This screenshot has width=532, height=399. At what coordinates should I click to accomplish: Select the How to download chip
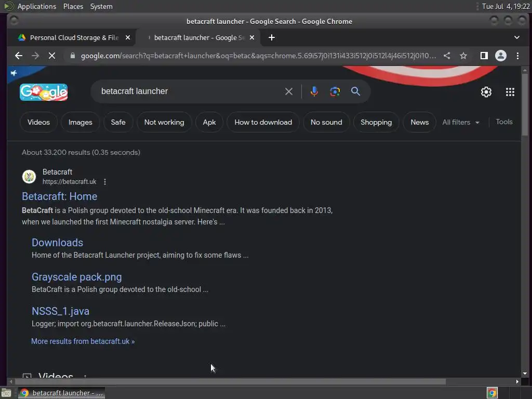(263, 122)
